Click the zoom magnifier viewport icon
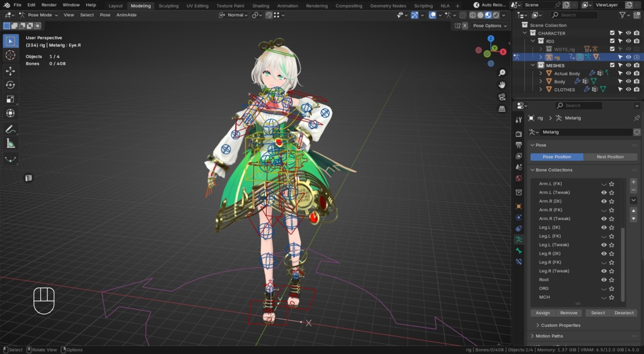The image size is (644, 354). 502,73
